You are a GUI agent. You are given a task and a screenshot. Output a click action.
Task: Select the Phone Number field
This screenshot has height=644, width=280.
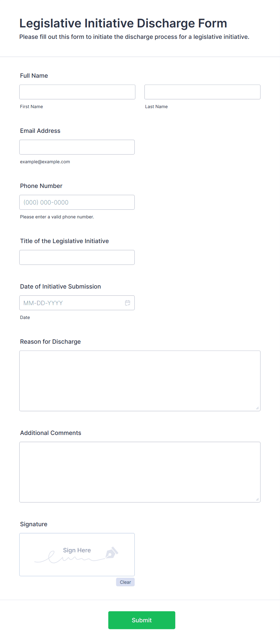tap(77, 202)
